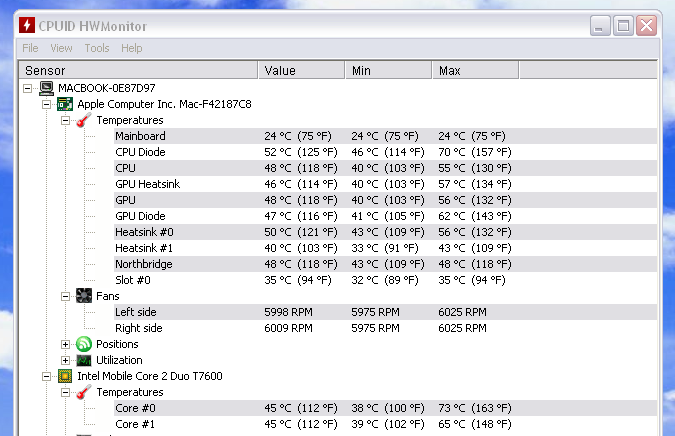675x436 pixels.
Task: Click the Utilization group label
Action: pyautogui.click(x=119, y=360)
